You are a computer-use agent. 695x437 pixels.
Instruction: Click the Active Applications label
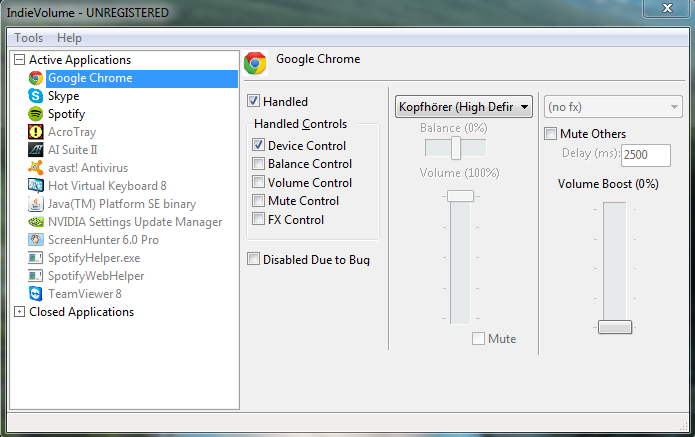point(80,60)
